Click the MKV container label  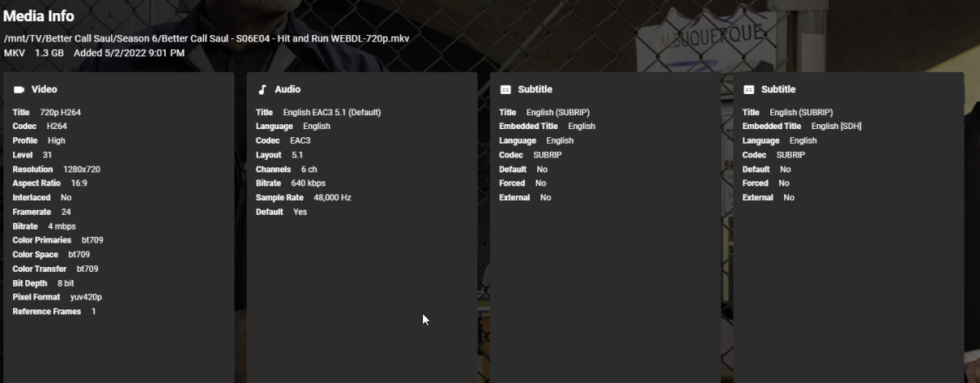tap(14, 53)
